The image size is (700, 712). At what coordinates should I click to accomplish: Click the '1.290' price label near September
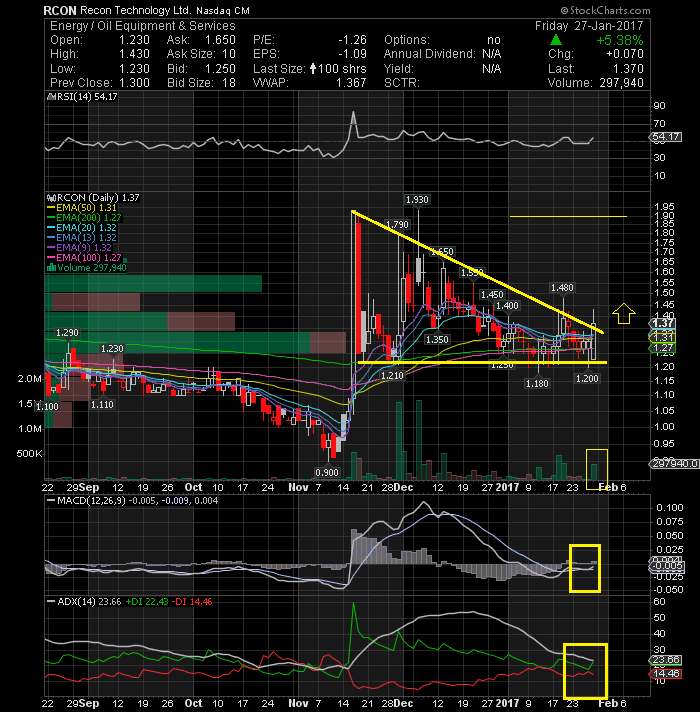click(67, 333)
